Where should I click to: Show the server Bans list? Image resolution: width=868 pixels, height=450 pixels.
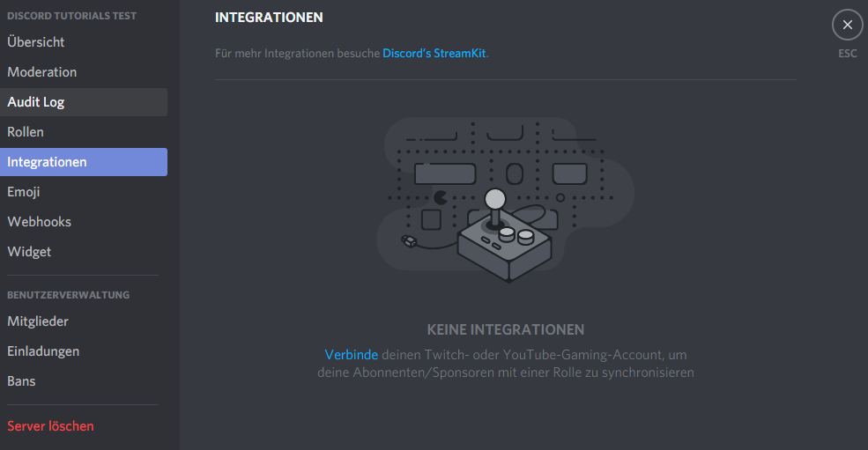click(21, 381)
